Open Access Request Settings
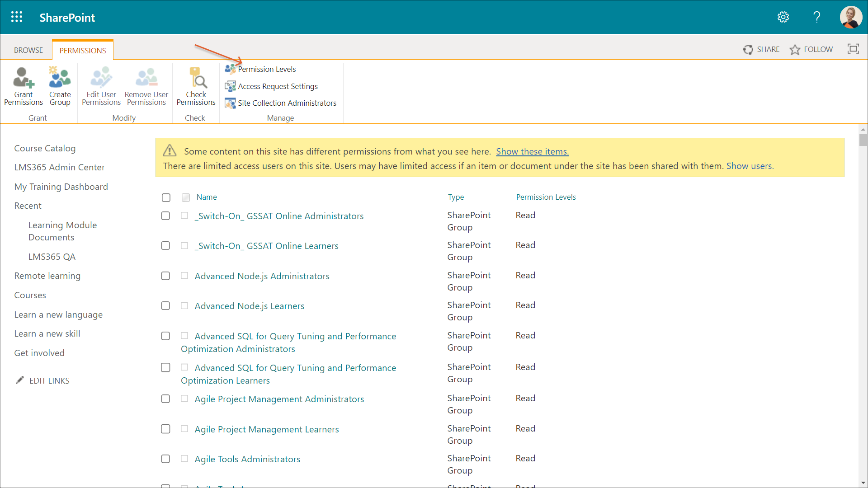Viewport: 868px width, 488px height. 277,86
